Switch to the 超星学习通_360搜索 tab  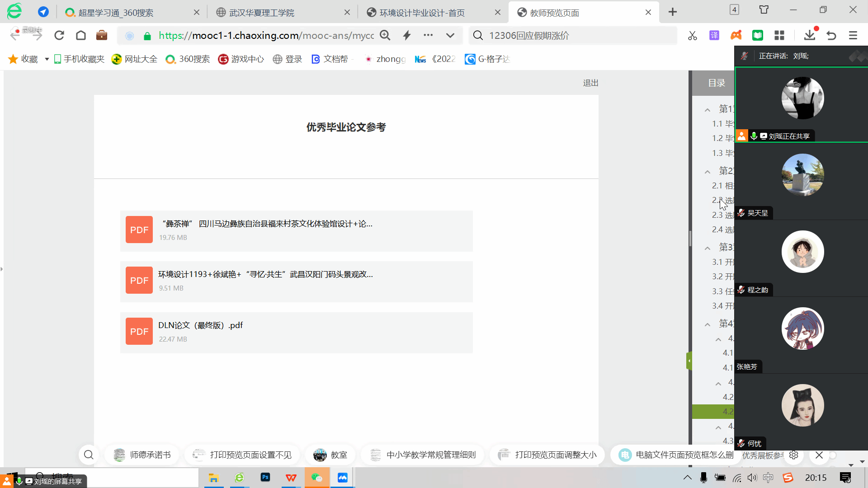coord(116,13)
